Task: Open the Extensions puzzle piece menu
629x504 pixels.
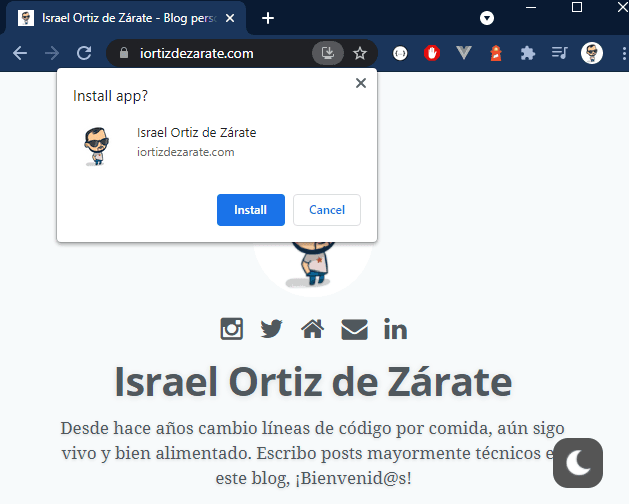Action: point(528,53)
